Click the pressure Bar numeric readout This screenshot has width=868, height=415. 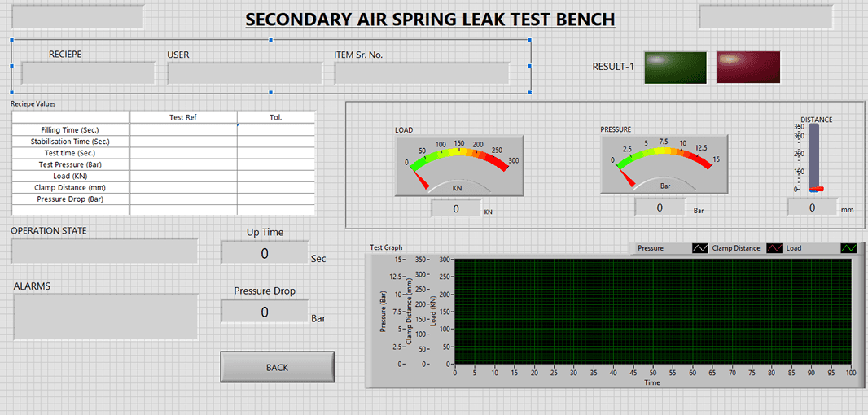(x=660, y=207)
